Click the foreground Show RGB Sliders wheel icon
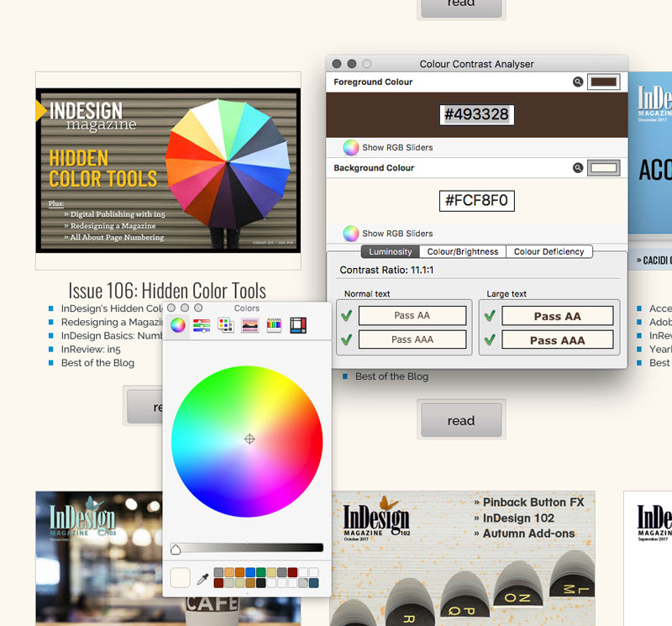 pos(350,148)
